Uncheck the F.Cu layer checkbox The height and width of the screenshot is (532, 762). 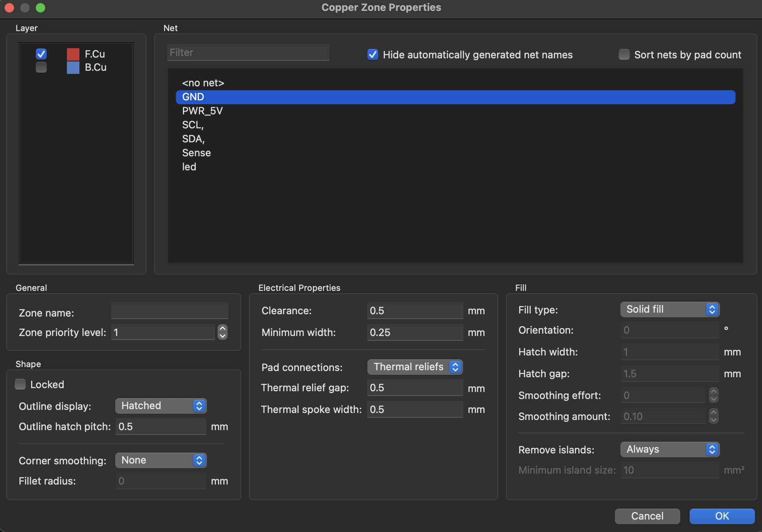tap(41, 54)
